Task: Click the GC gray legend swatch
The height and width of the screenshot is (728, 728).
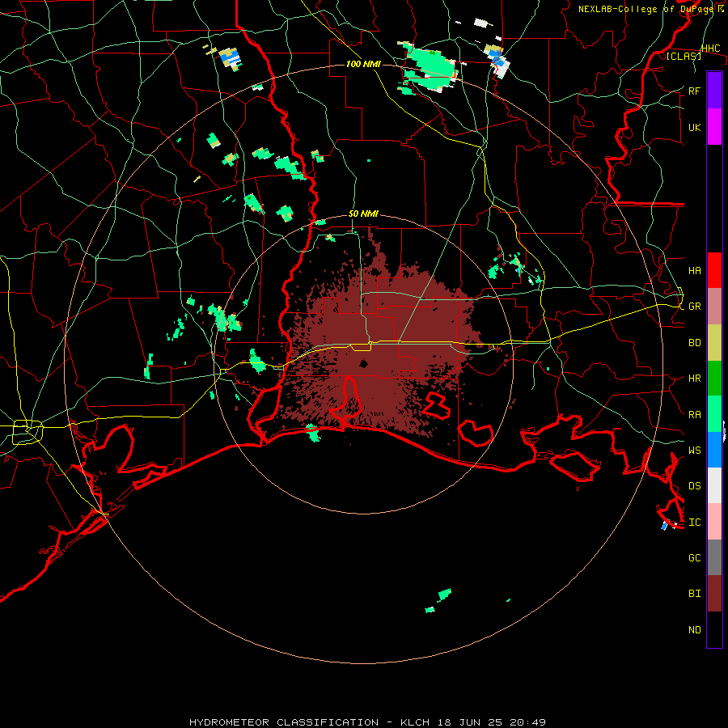Action: pyautogui.click(x=714, y=557)
